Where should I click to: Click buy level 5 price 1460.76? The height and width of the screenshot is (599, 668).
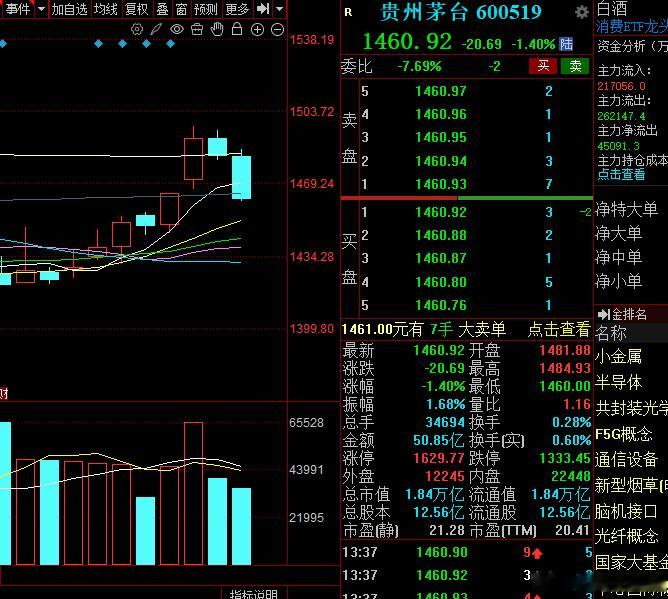(x=441, y=305)
